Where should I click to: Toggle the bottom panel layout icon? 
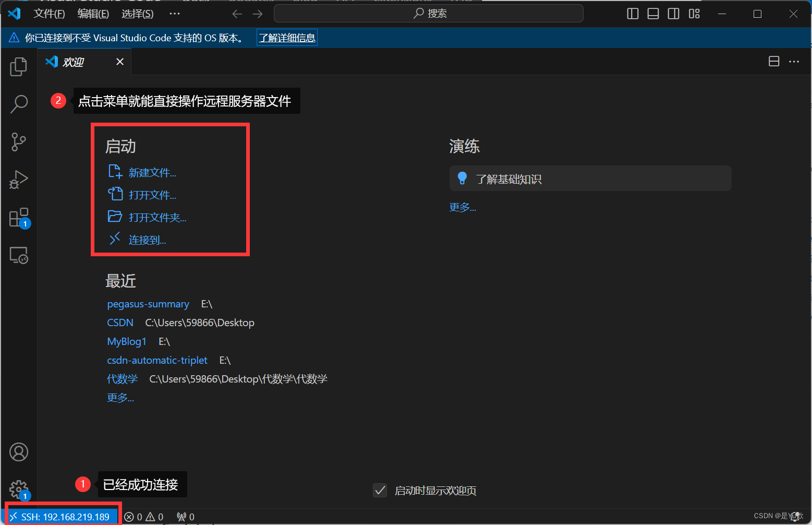[653, 14]
